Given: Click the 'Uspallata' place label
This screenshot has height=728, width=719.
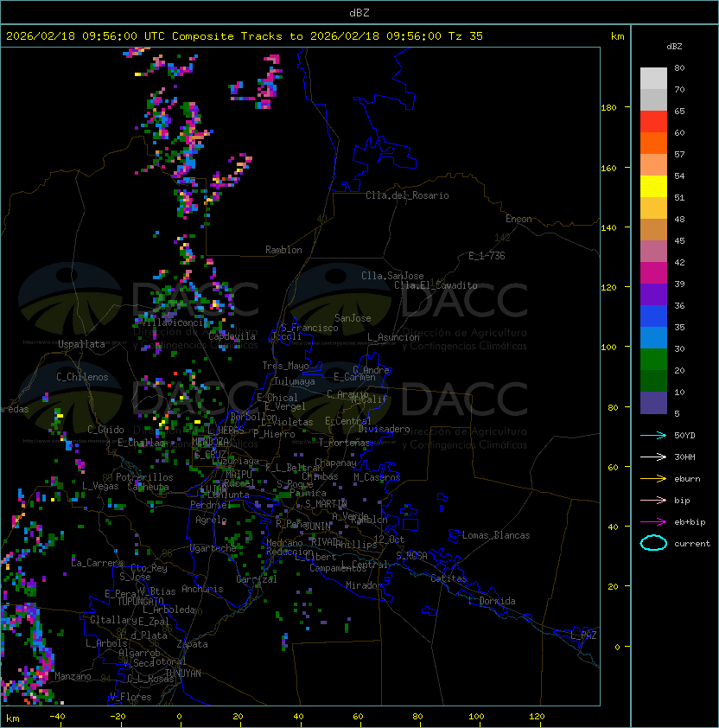Looking at the screenshot, I should click(81, 344).
